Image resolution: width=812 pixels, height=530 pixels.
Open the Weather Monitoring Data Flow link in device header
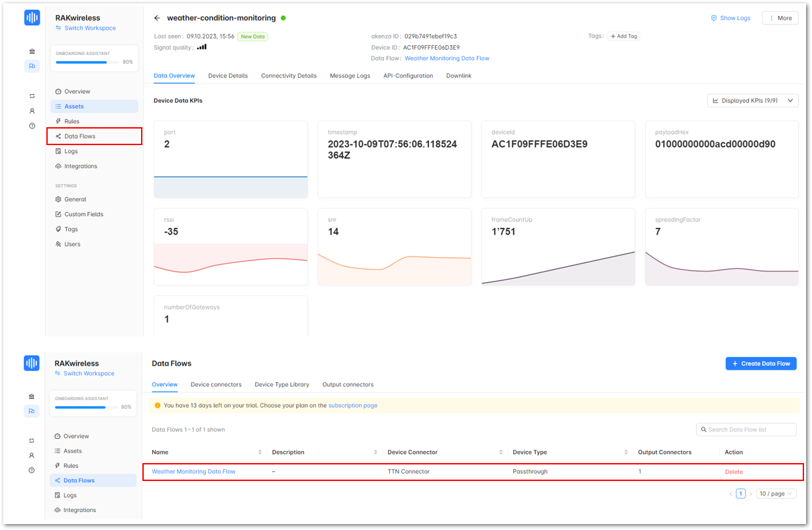(x=447, y=58)
